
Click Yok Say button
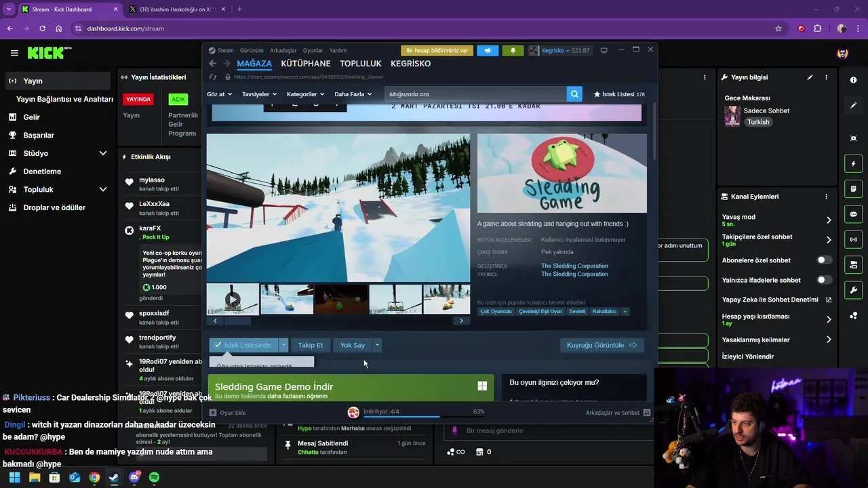pyautogui.click(x=353, y=345)
